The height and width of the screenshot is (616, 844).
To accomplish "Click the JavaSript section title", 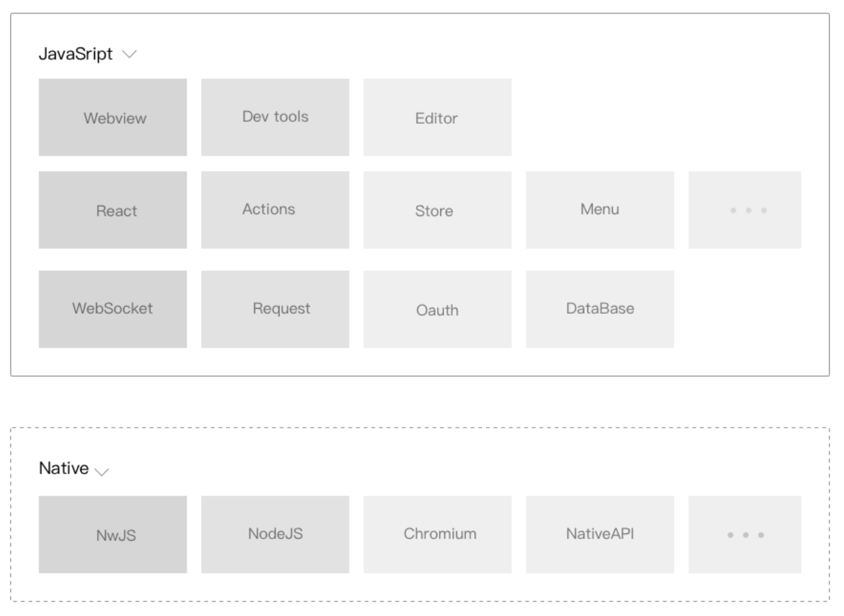I will tap(76, 54).
